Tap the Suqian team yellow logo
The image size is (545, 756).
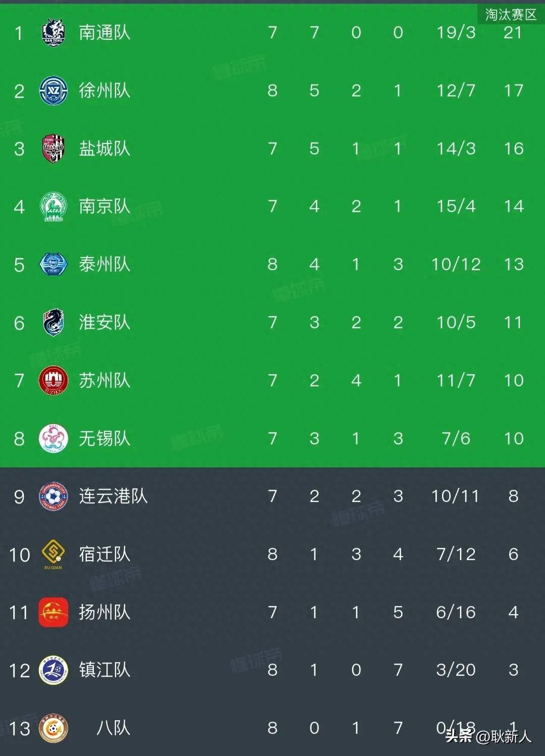point(53,553)
